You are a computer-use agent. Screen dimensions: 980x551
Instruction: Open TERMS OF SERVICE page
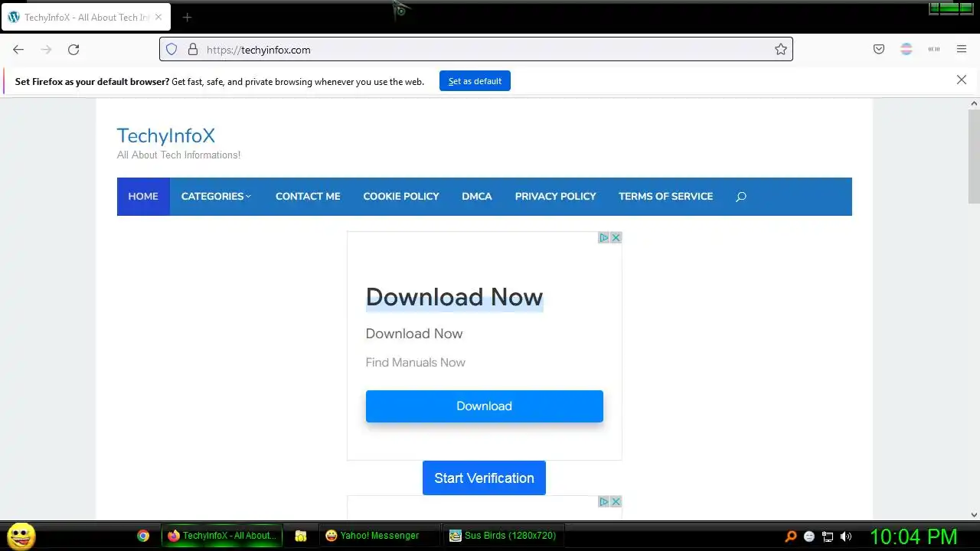click(x=665, y=197)
